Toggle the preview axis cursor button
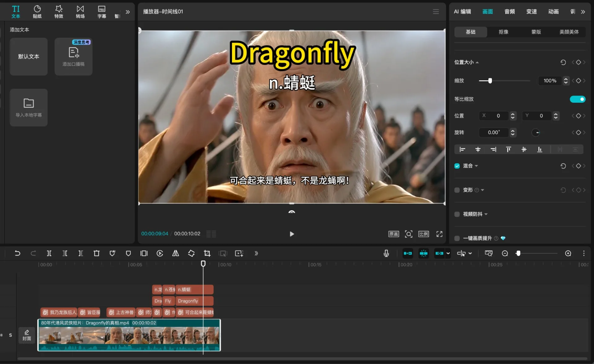This screenshot has width=594, height=364. (461, 254)
